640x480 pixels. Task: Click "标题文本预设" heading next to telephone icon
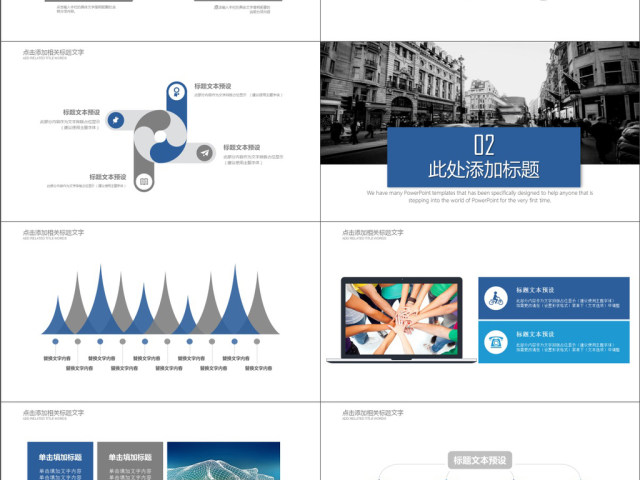pos(535,334)
